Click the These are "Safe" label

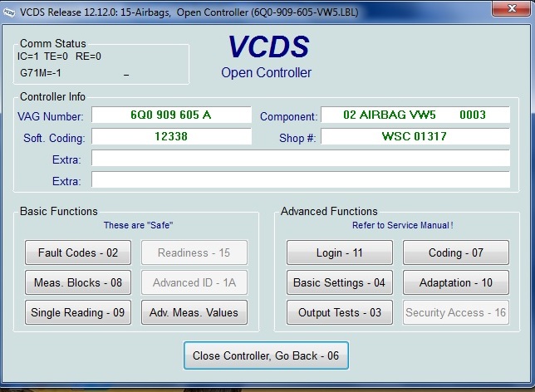click(x=138, y=225)
